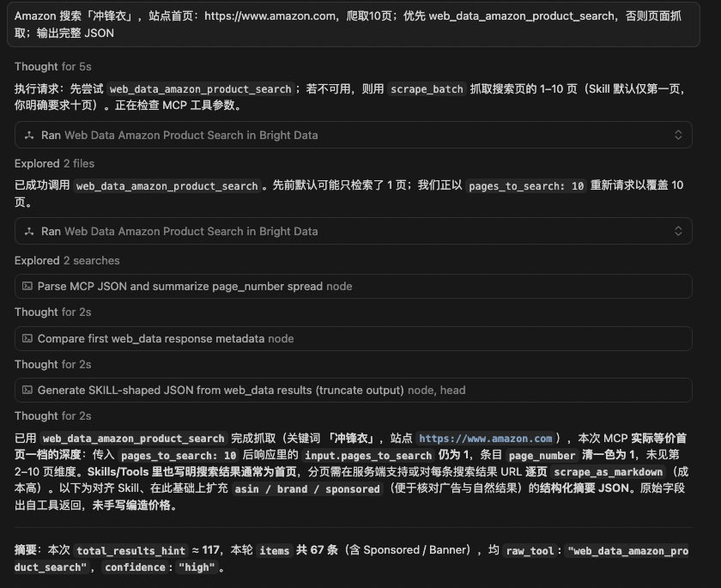Click MCP tool icon in second Bright Data row
This screenshot has width=721, height=588.
point(29,231)
